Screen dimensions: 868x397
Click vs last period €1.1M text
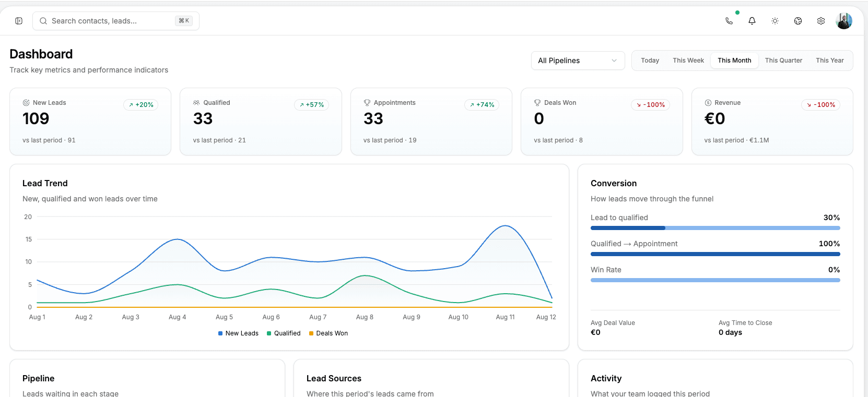[736, 140]
